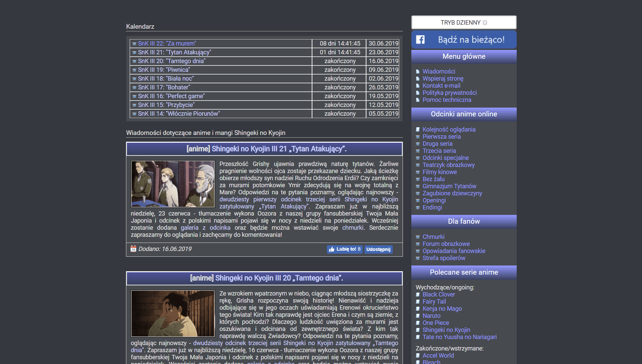Image resolution: width=642 pixels, height=364 pixels.
Task: Open calendar entry SnK III 21: Tytan Atakujący
Action: pyautogui.click(x=175, y=52)
